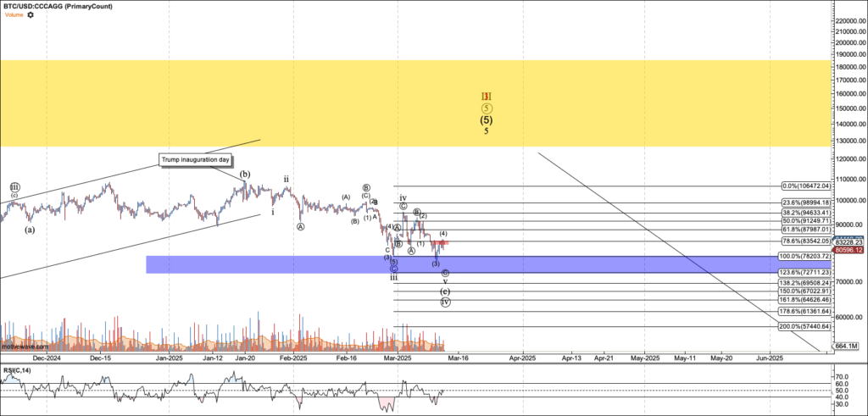Click the circled iii wave label at left
Image resolution: width=868 pixels, height=416 pixels.
(14, 187)
